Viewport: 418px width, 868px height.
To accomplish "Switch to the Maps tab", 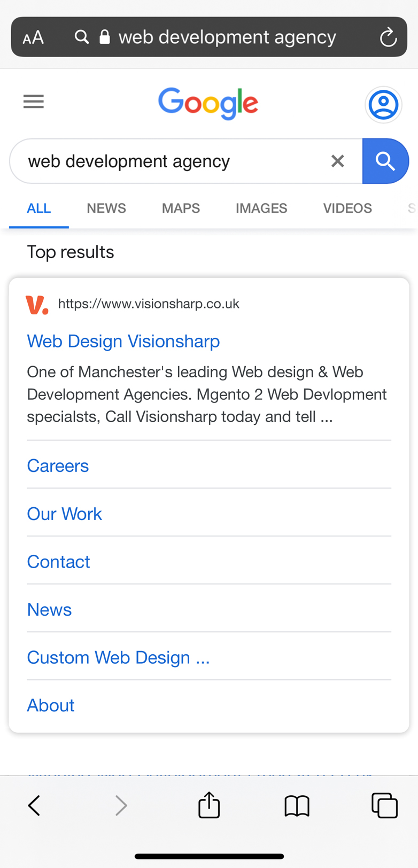I will (181, 208).
